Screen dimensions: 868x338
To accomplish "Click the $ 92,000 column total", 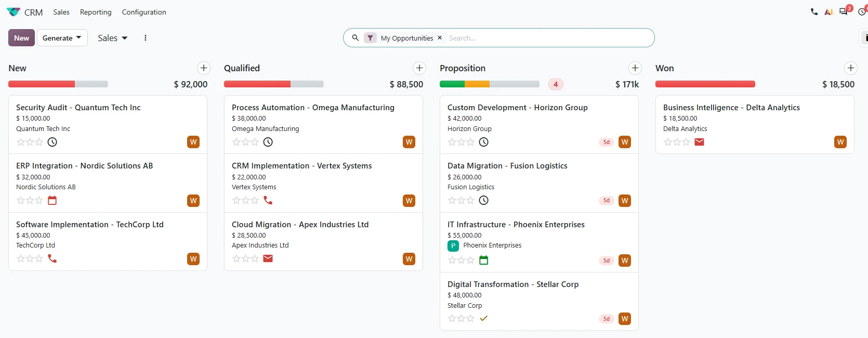I will [191, 84].
